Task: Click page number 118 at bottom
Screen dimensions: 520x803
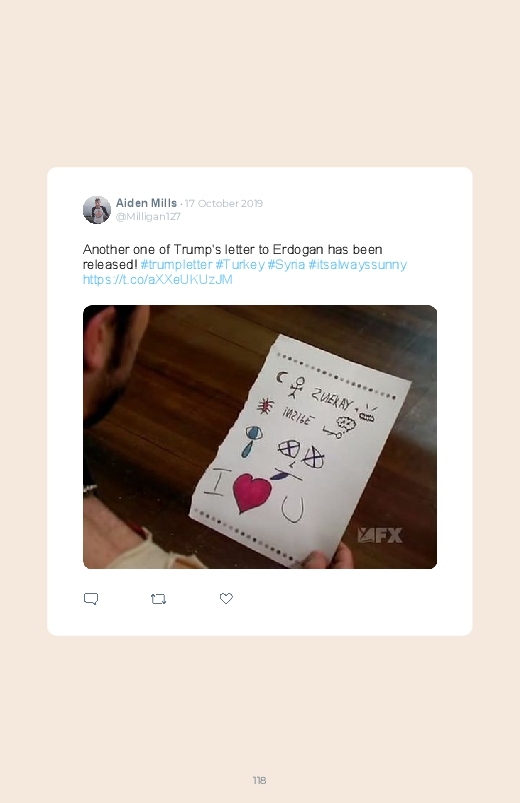Action: click(259, 780)
